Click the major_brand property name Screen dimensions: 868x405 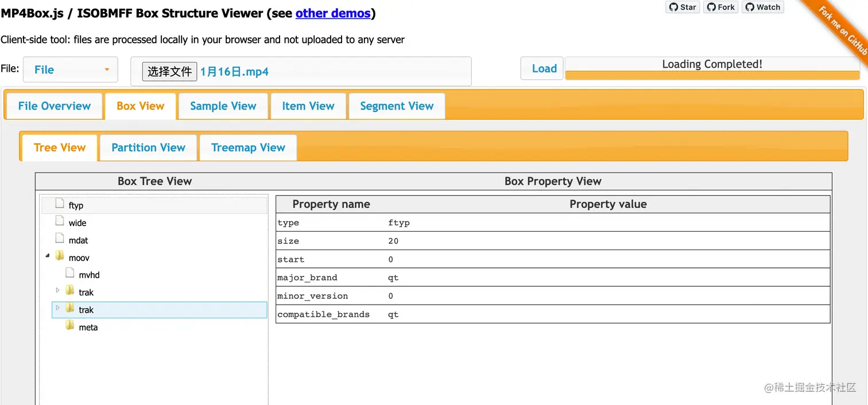tap(307, 278)
